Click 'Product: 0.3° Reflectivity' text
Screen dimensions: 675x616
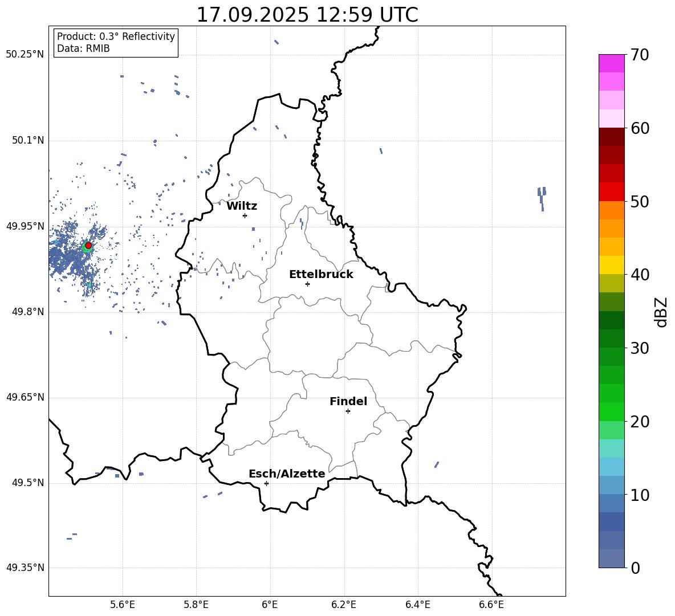point(116,36)
